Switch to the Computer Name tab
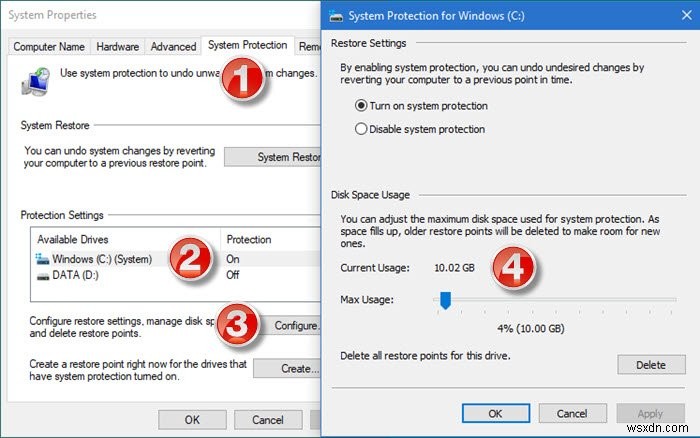 (50, 47)
